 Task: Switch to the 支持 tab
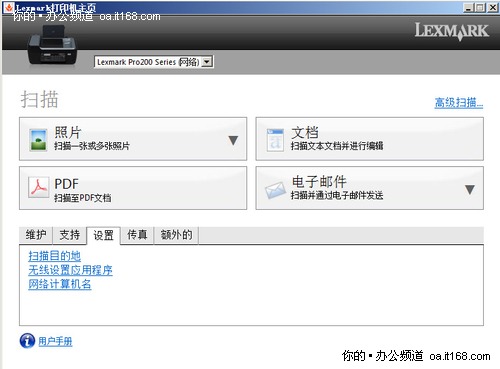[70, 235]
